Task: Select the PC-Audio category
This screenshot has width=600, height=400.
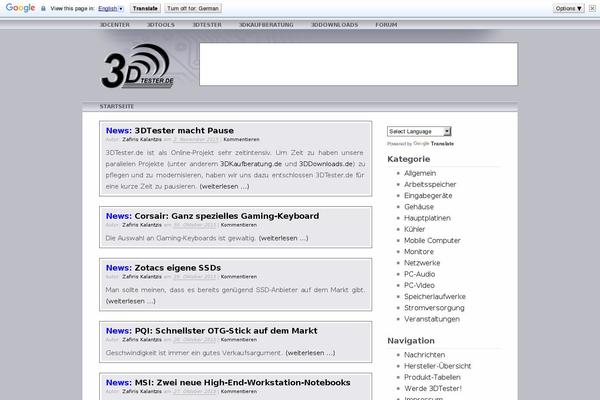Action: pyautogui.click(x=419, y=274)
